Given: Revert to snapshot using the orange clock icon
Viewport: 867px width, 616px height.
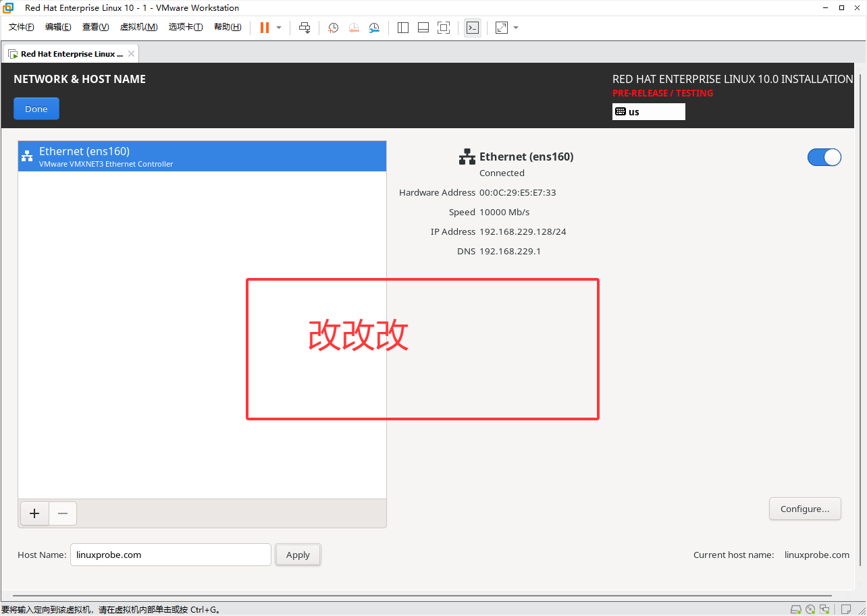Looking at the screenshot, I should coord(354,28).
